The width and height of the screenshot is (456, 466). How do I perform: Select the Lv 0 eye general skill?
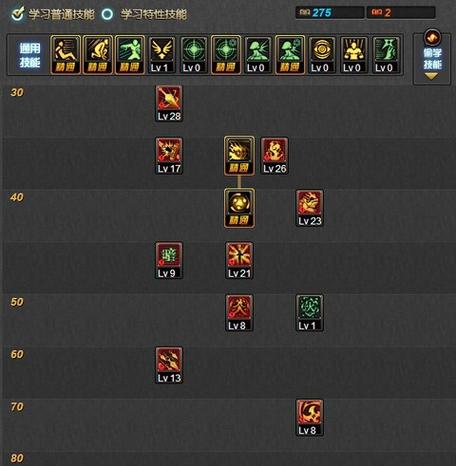point(321,55)
